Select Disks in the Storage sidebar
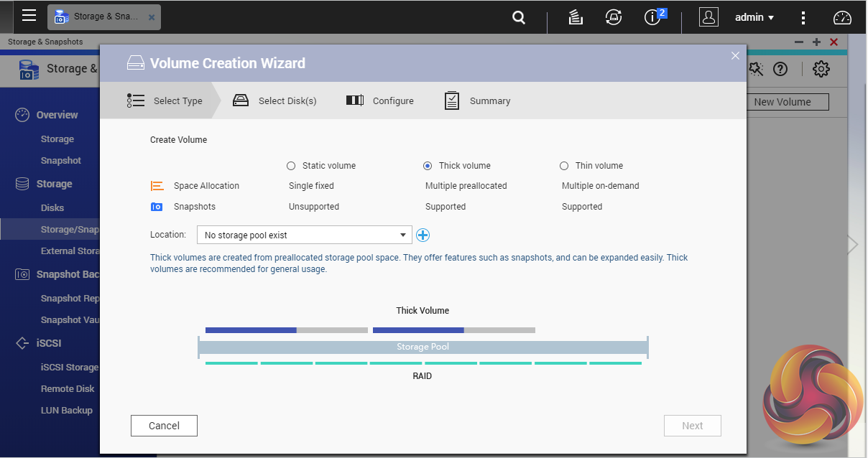 click(52, 207)
